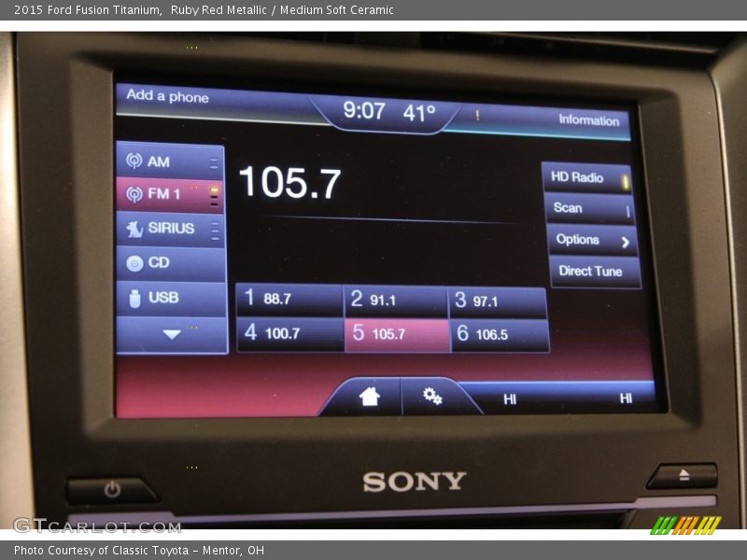Tap the left HI climate setting

(510, 399)
